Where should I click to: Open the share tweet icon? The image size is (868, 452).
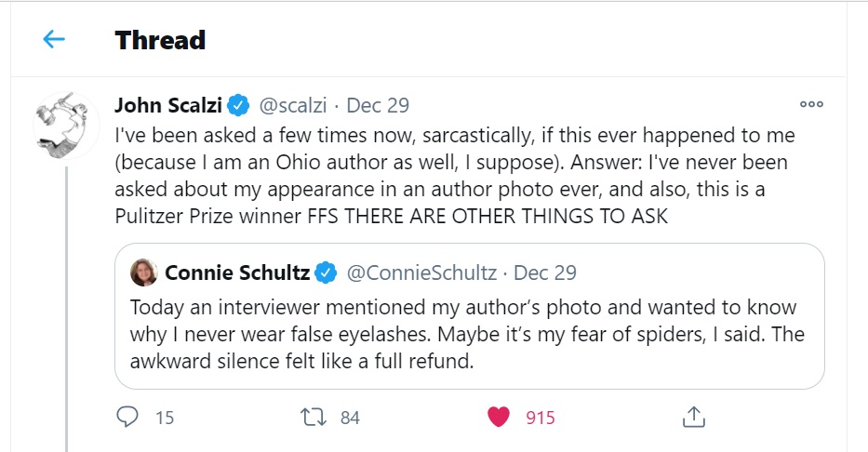[x=691, y=417]
